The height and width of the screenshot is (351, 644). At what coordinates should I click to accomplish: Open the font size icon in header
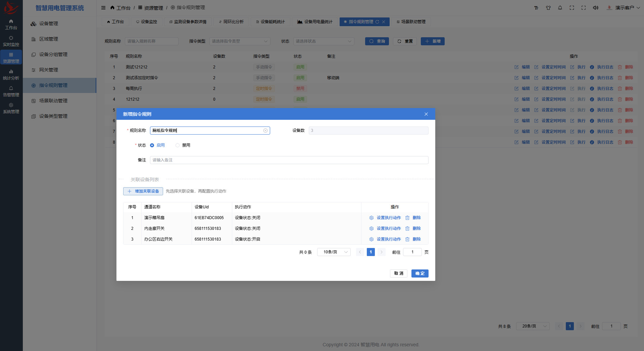coord(536,8)
